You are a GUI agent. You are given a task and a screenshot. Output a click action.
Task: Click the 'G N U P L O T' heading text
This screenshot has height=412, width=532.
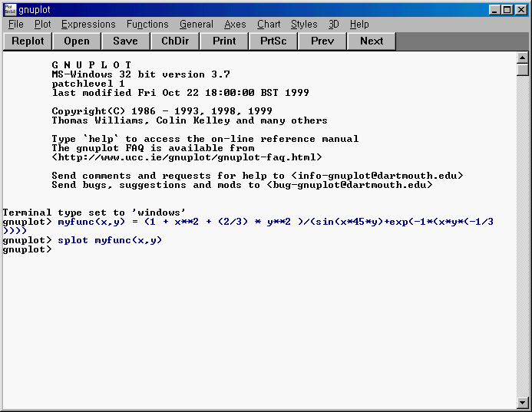91,64
